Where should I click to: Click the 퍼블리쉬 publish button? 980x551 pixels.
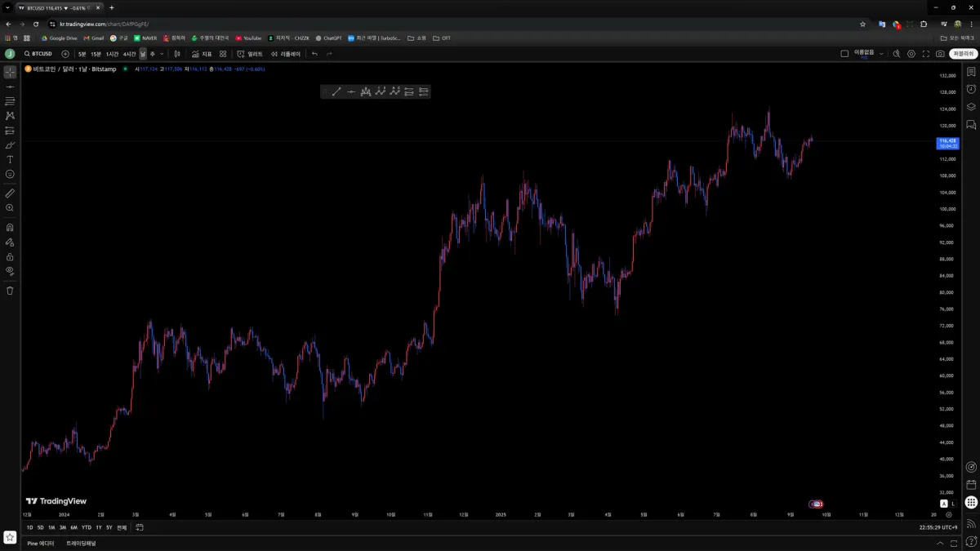963,54
